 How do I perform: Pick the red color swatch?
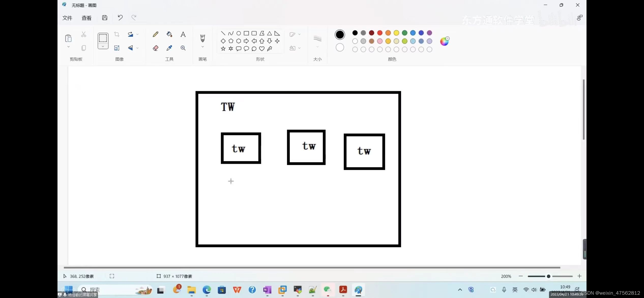379,33
